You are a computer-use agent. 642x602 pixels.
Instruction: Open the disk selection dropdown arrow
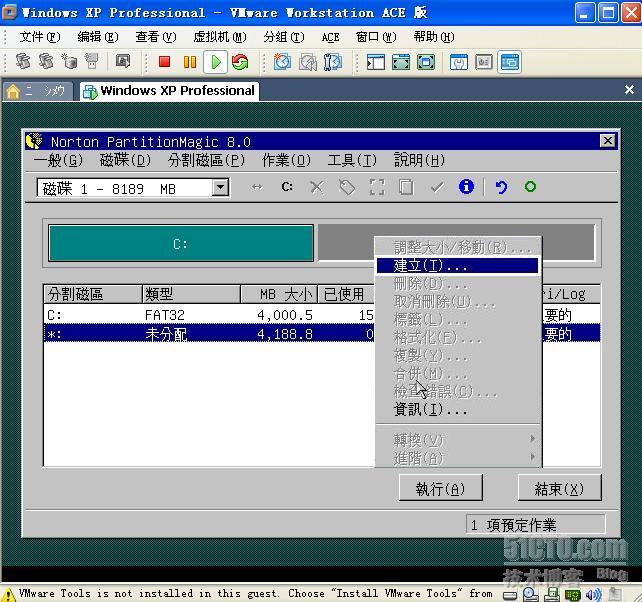[220, 188]
